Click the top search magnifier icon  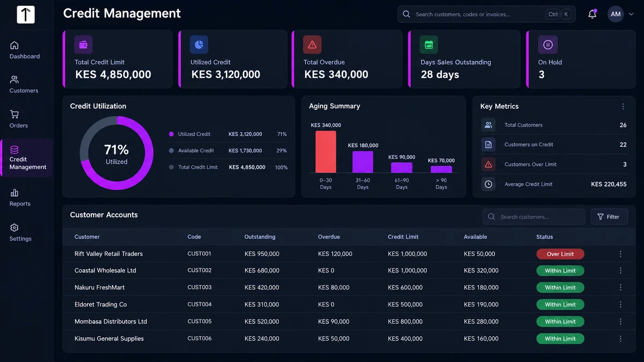(406, 14)
